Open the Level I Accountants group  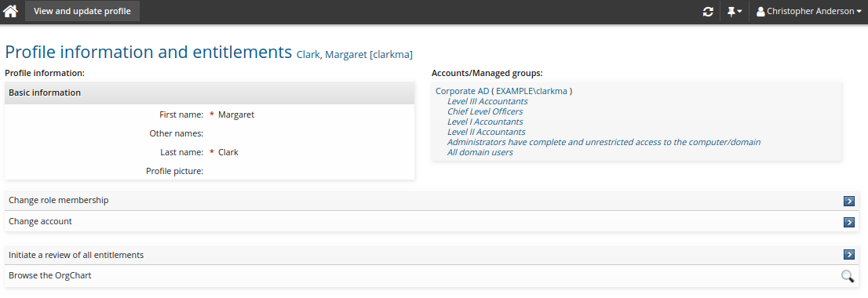tap(485, 122)
